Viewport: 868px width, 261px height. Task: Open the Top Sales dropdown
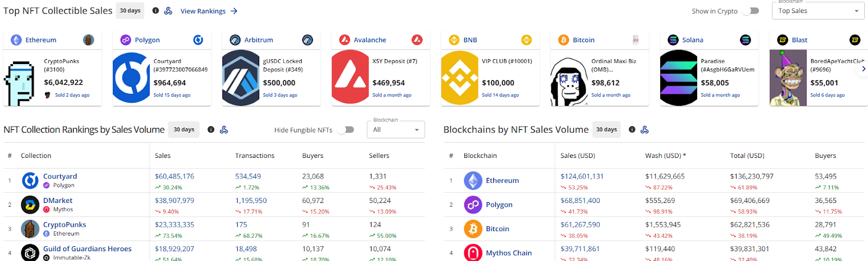point(818,11)
